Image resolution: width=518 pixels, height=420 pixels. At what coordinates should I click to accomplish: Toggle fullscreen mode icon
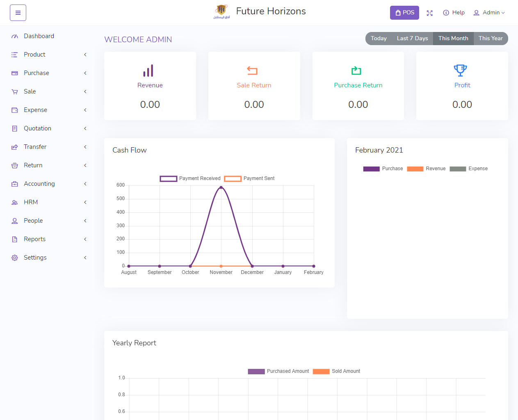(x=429, y=13)
